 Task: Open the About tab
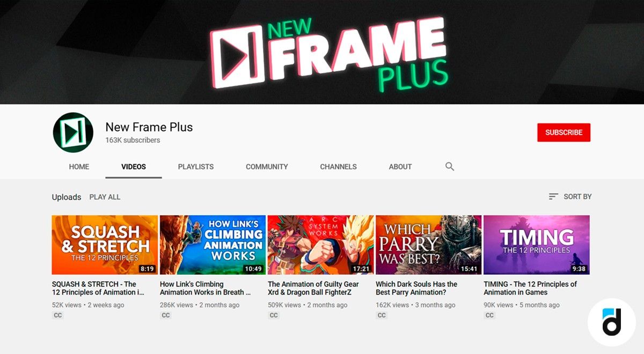(x=400, y=167)
